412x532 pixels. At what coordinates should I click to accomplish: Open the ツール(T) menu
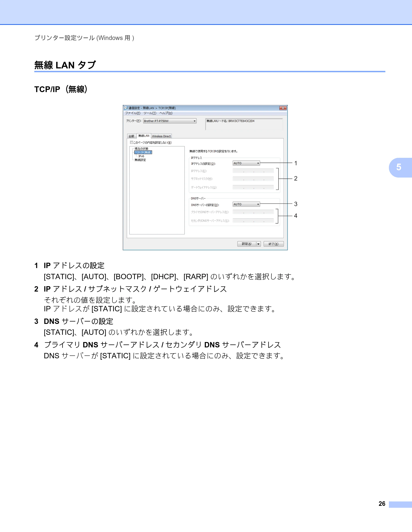pyautogui.click(x=150, y=113)
